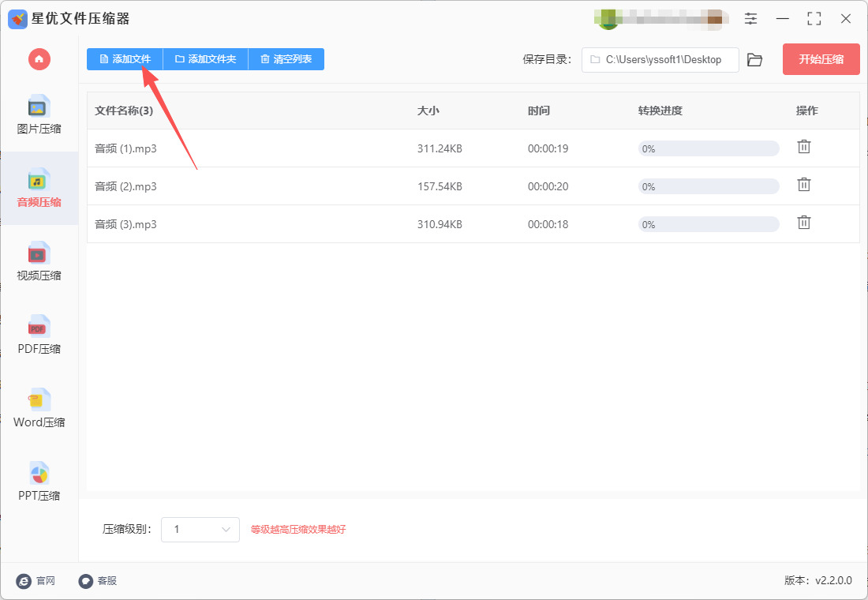Viewport: 868px width, 600px height.
Task: Click progress bar for 音频 (1).mp3
Action: point(709,148)
